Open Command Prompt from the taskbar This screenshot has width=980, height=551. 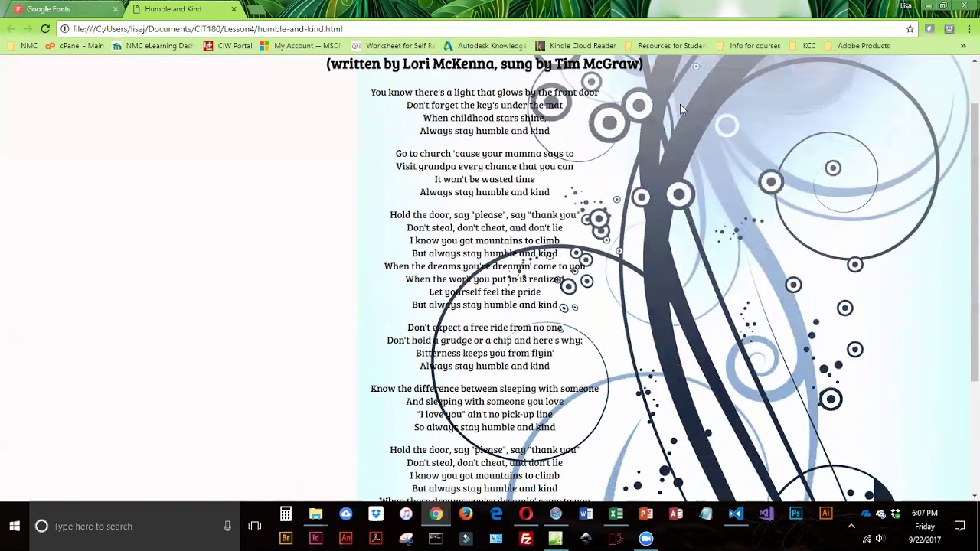[x=436, y=538]
